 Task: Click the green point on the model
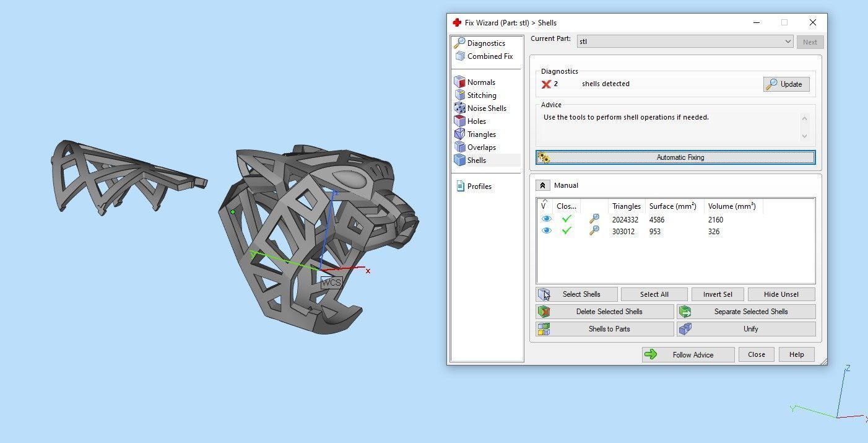coord(233,212)
